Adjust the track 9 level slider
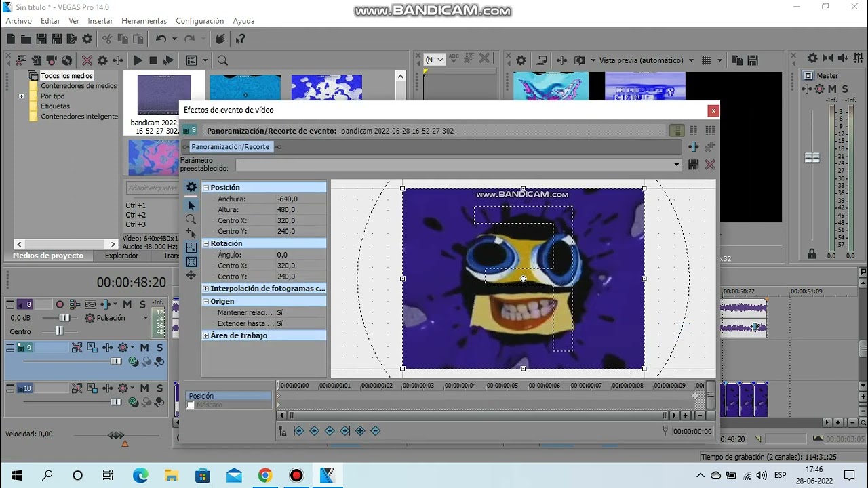This screenshot has height=488, width=868. click(116, 361)
